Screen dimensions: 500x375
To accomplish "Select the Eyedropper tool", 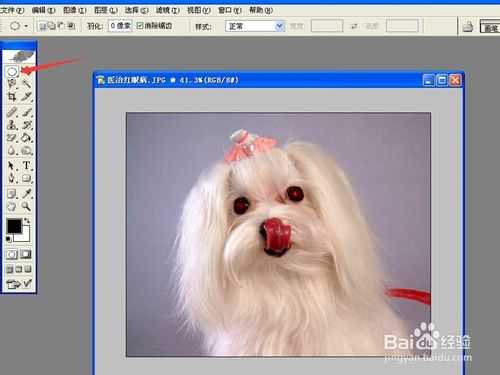I will (x=27, y=194).
